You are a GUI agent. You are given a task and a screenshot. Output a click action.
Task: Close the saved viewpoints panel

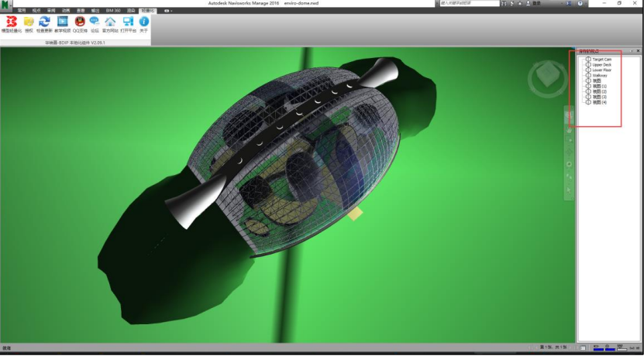point(638,51)
